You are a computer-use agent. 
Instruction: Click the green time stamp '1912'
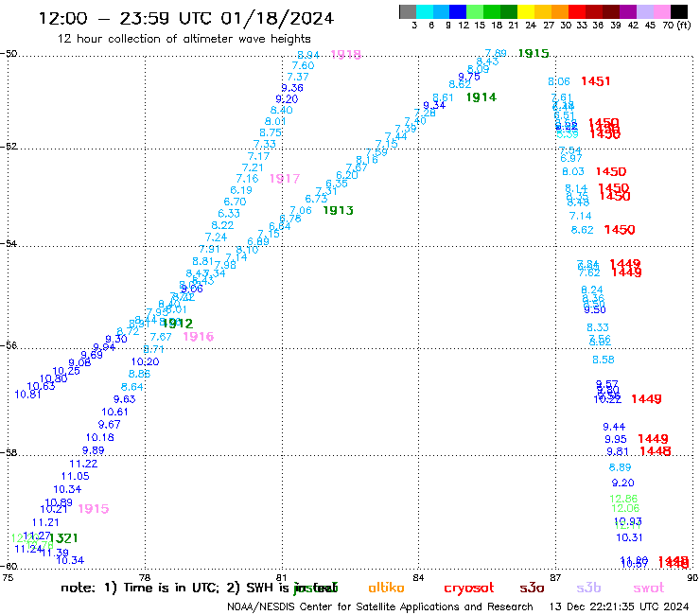[x=178, y=324]
